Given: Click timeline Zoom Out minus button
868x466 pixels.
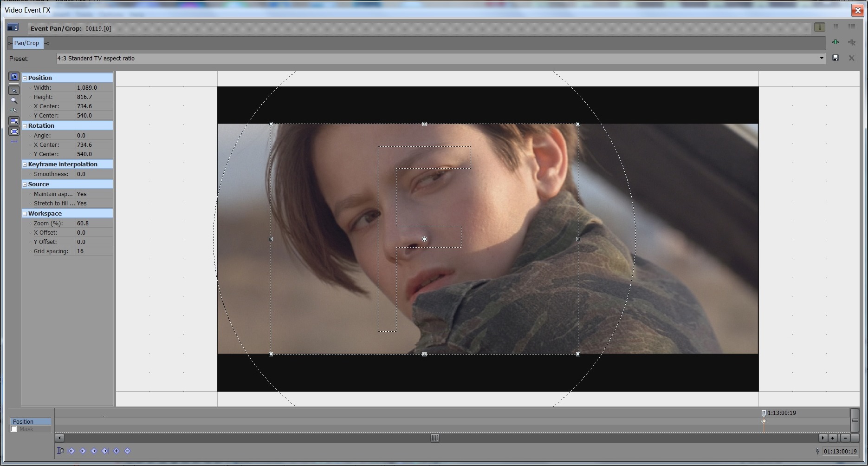Looking at the screenshot, I should pos(845,438).
